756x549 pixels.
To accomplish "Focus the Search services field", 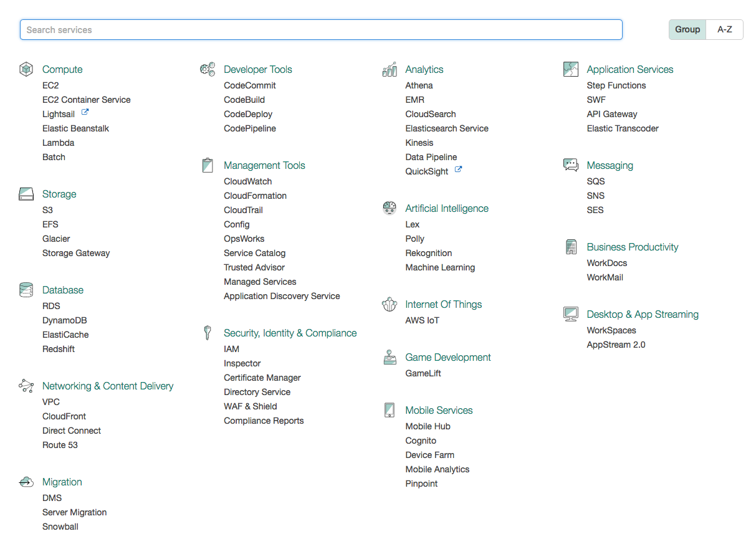I will point(321,30).
